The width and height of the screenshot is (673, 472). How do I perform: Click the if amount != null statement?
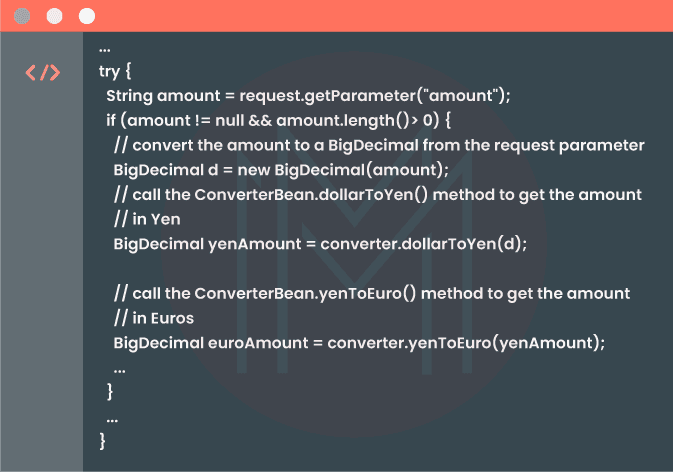tap(280, 121)
